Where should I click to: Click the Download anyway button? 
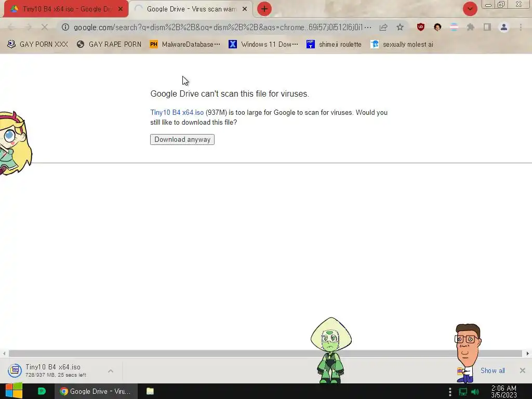182,139
